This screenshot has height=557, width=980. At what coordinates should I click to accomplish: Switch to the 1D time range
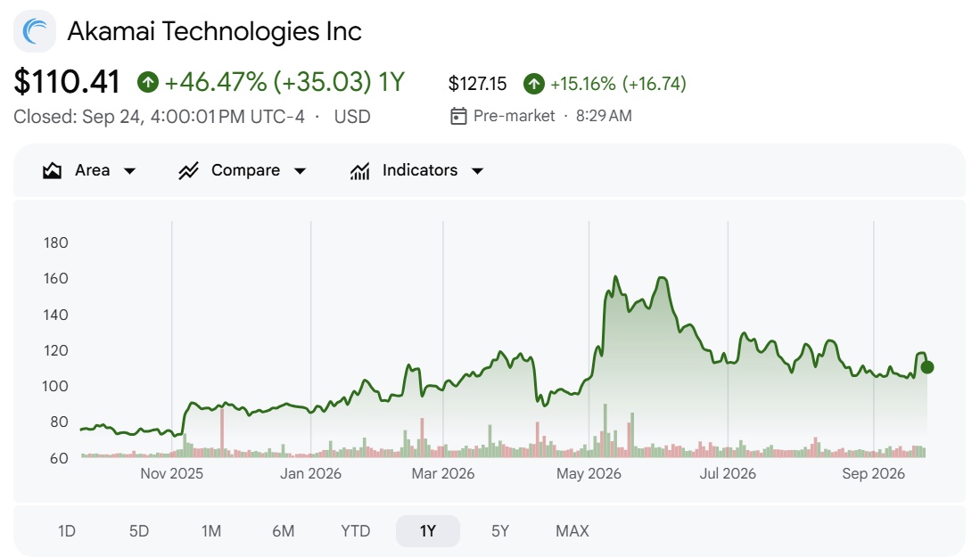(67, 531)
